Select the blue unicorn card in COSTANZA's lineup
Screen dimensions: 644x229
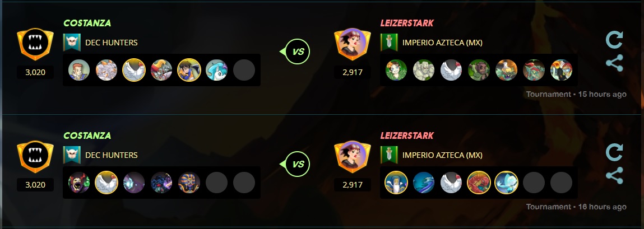(x=216, y=70)
